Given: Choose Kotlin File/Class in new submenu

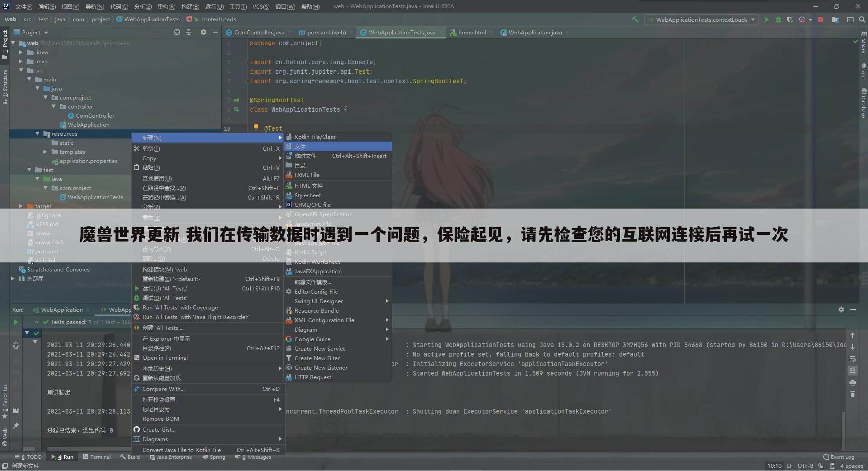Looking at the screenshot, I should pos(338,137).
